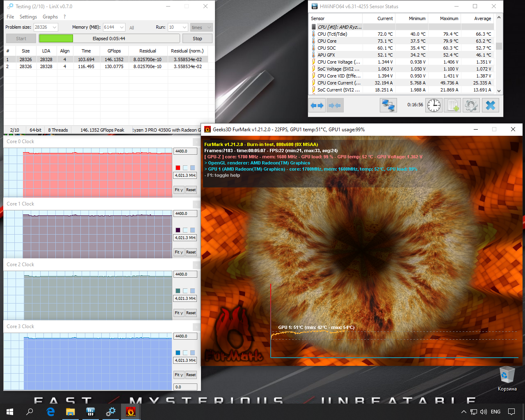Expand the Run count dropdown

tap(185, 27)
